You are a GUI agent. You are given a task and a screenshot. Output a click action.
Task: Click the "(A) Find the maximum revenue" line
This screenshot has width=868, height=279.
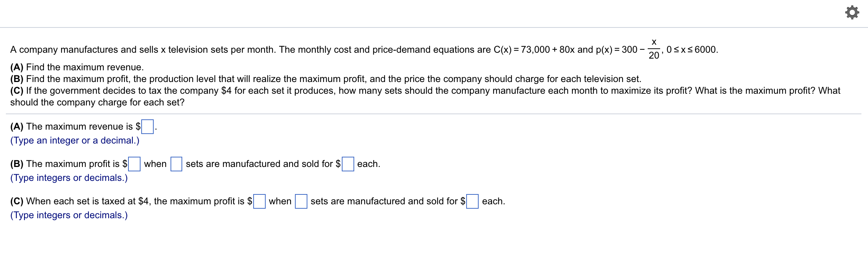(x=77, y=67)
